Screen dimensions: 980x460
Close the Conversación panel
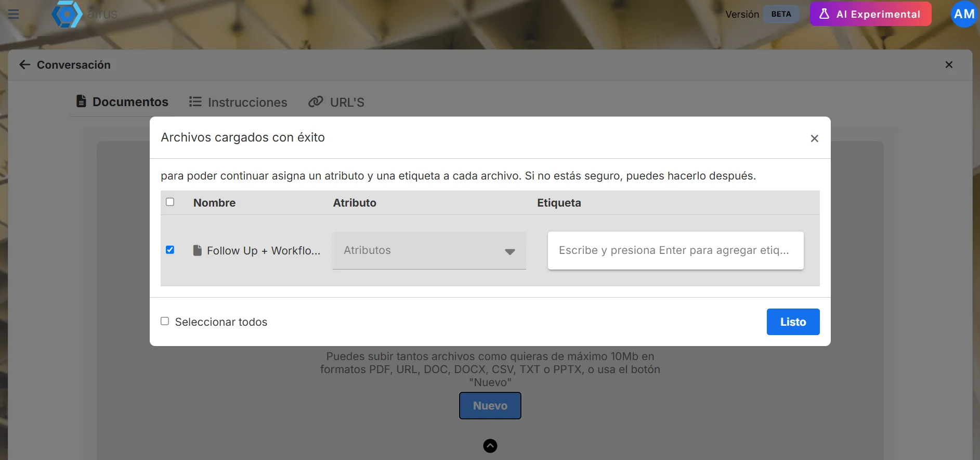949,65
